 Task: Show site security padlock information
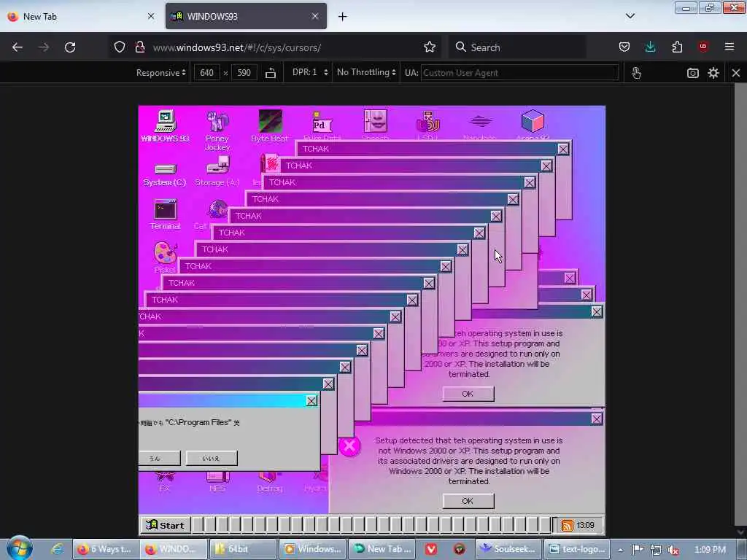(140, 47)
